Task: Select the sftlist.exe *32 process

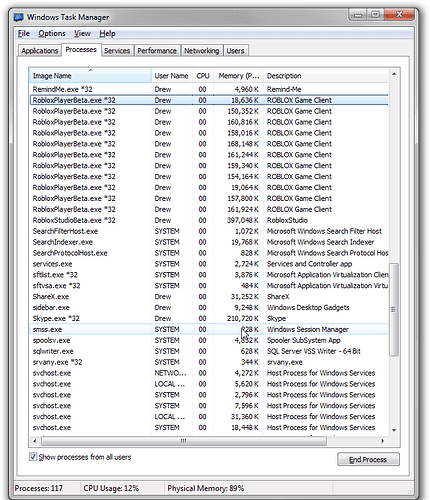Action: pyautogui.click(x=209, y=275)
